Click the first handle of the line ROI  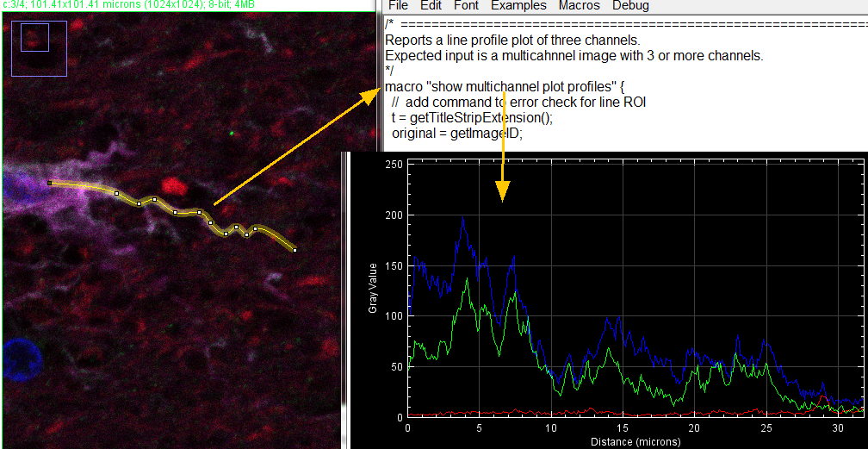(x=50, y=183)
